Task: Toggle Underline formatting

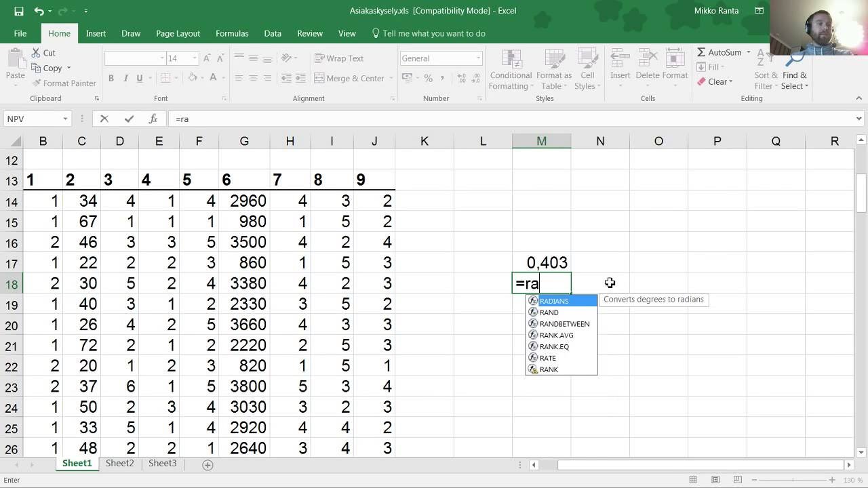Action: click(x=140, y=78)
